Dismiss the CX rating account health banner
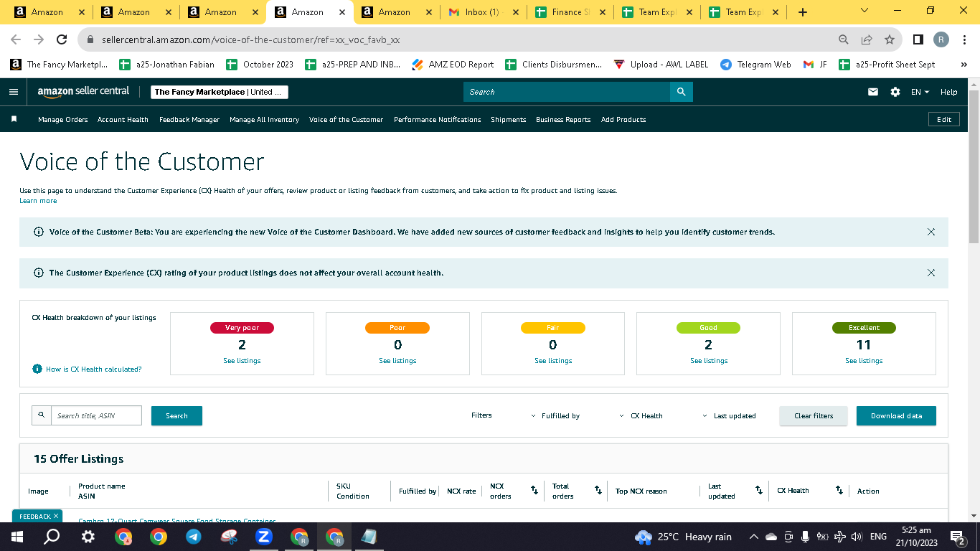The image size is (980, 551). (x=931, y=273)
